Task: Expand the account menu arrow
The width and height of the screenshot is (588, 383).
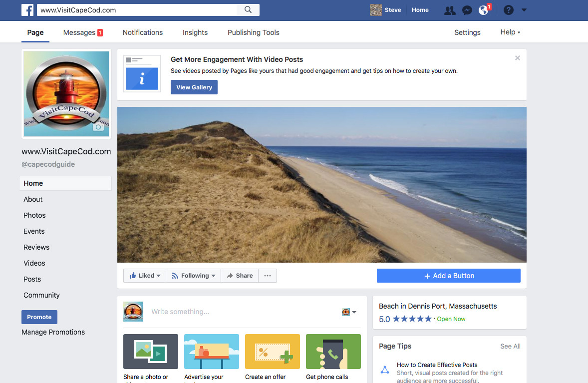Action: click(524, 10)
